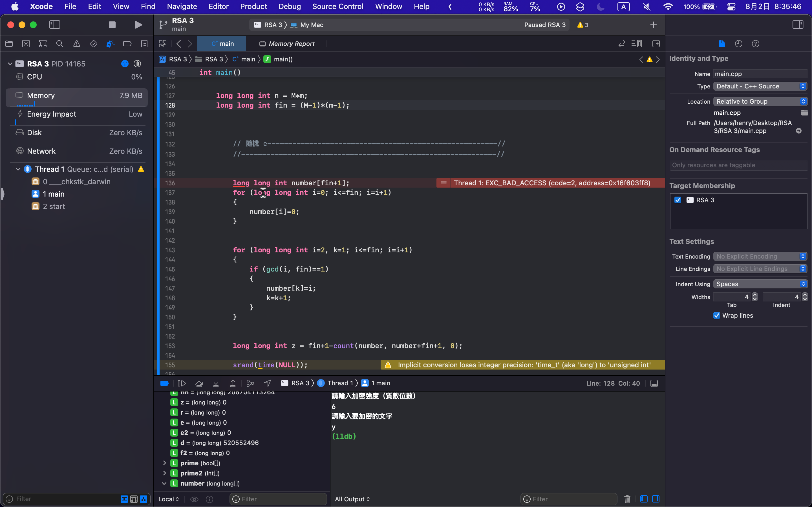Open the Product menu
Screen dimensions: 812x507
click(x=253, y=6)
